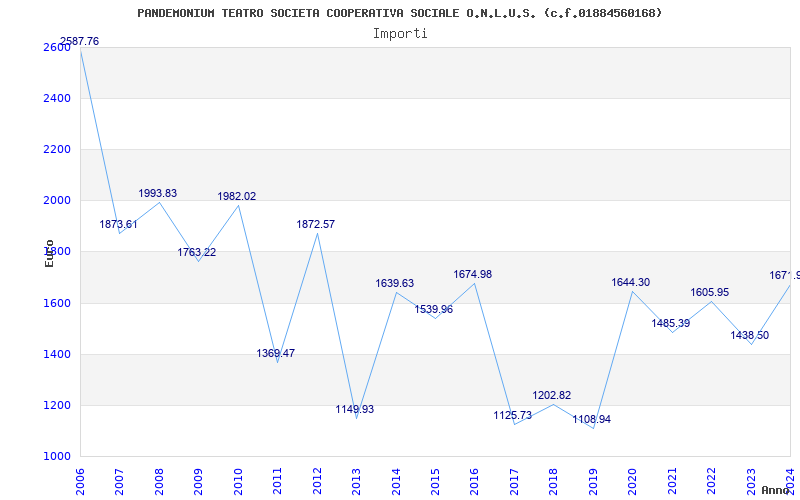Click the 1539.96 data label
Image resolution: width=800 pixels, height=500 pixels.
coord(434,309)
